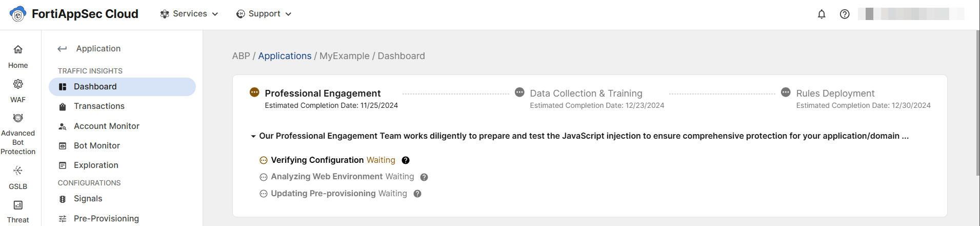This screenshot has width=980, height=226.
Task: Open Transactions in the sidebar
Action: [x=99, y=106]
